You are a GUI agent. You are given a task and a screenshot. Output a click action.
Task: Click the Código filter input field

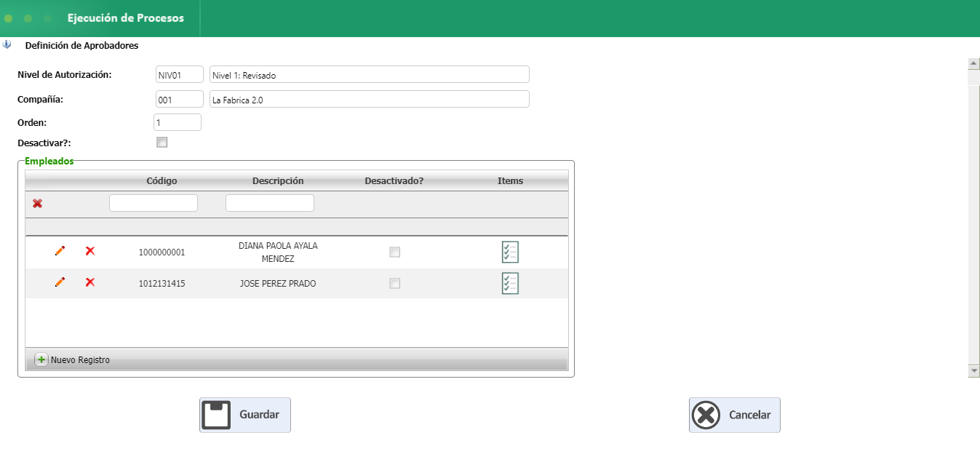coord(154,203)
